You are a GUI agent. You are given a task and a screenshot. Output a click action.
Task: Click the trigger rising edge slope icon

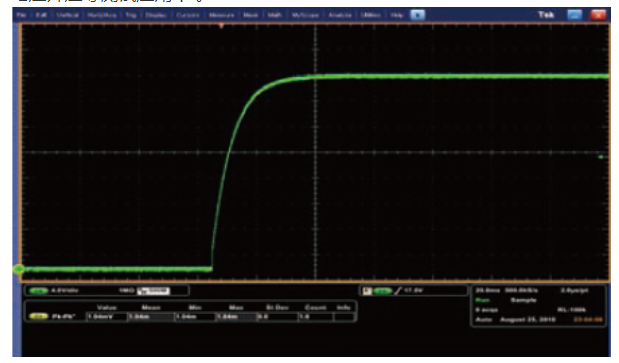tap(398, 291)
